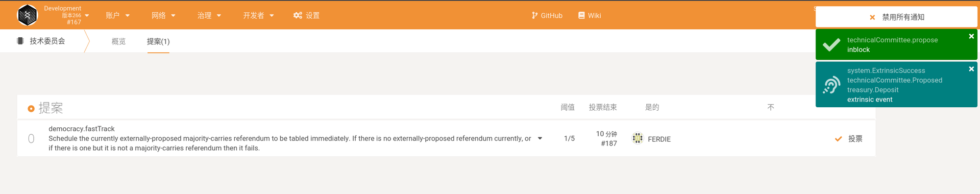Viewport: 980px width, 194px height.
Task: Expand the Development chain selector
Action: pos(67,15)
